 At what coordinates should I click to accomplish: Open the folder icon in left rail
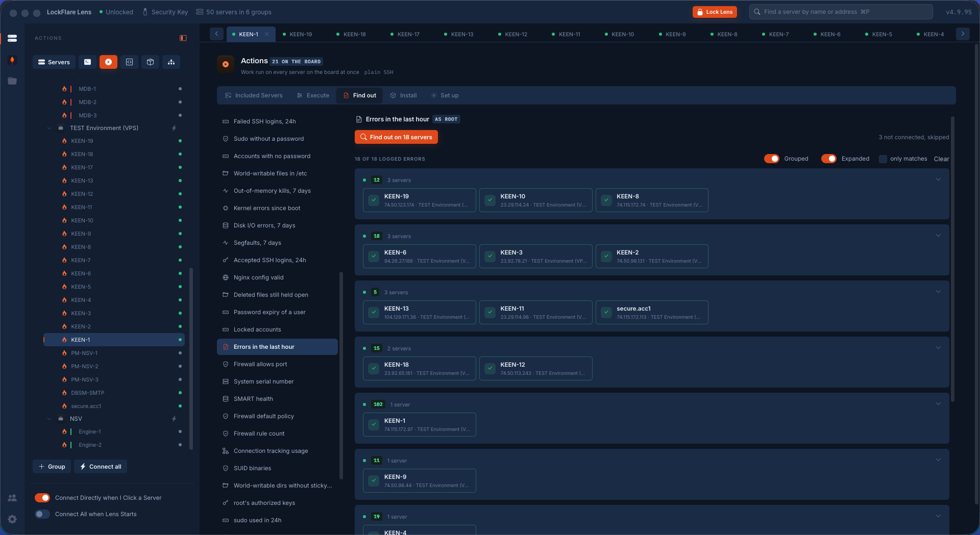click(12, 81)
